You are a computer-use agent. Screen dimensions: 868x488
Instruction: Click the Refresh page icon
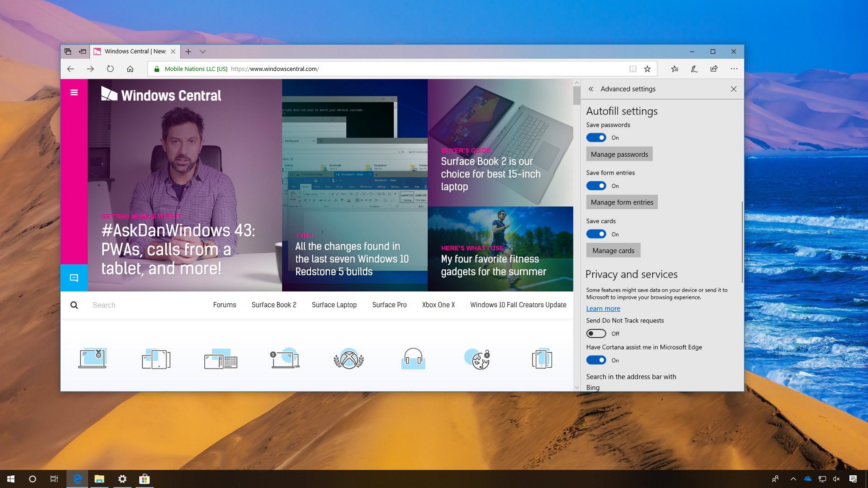[x=110, y=69]
